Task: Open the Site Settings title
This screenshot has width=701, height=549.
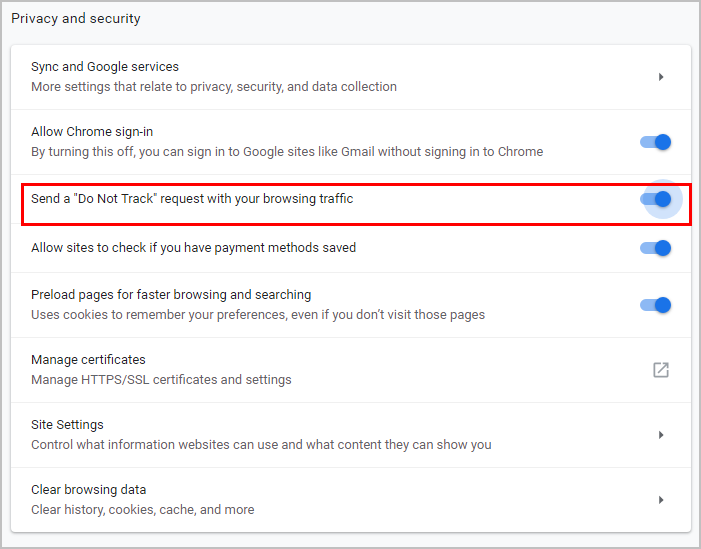Action: pyautogui.click(x=67, y=425)
